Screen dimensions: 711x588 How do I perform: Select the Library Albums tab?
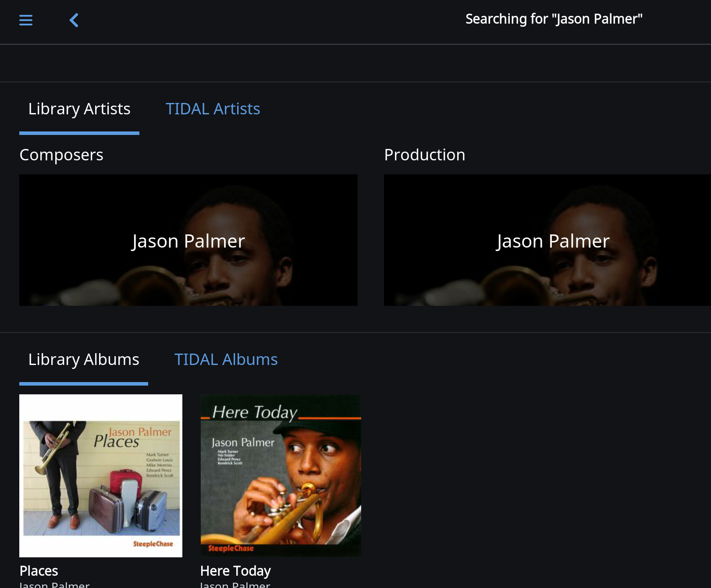pos(84,359)
